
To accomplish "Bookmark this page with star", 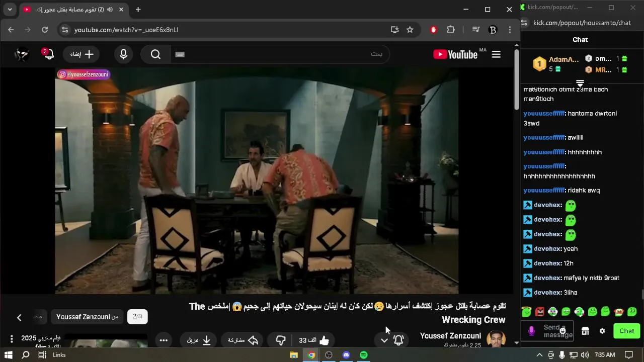I will pos(410,30).
